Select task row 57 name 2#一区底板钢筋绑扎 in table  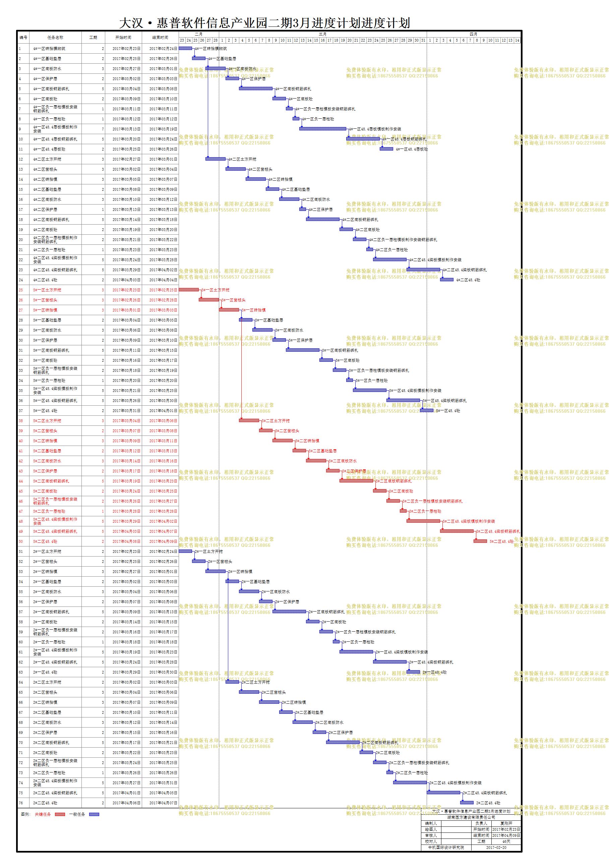(51, 612)
